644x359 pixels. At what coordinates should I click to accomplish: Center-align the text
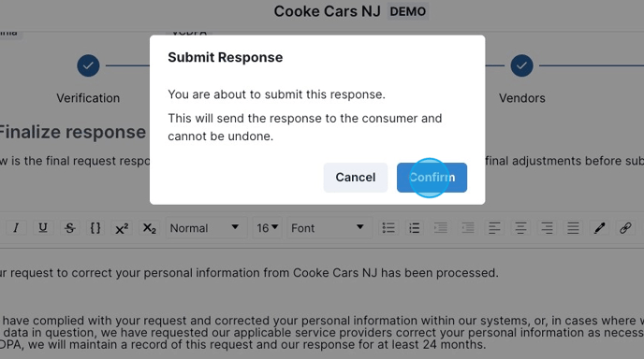(x=520, y=228)
